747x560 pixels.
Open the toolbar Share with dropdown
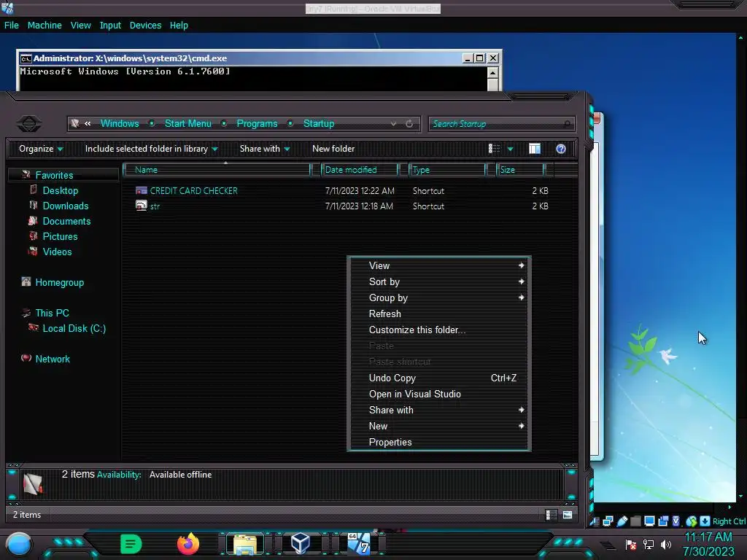(x=264, y=149)
